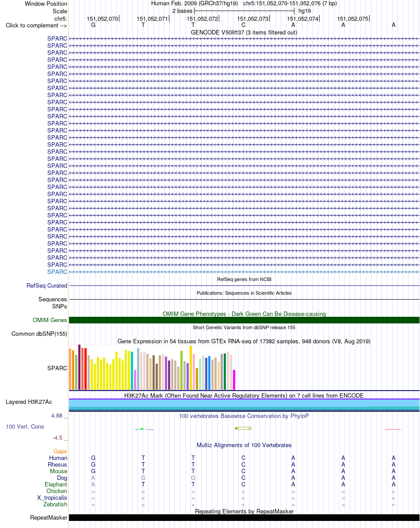The height and width of the screenshot is (528, 420).
Task: Click the bright red bar in GTEx chart
Action: 86,369
